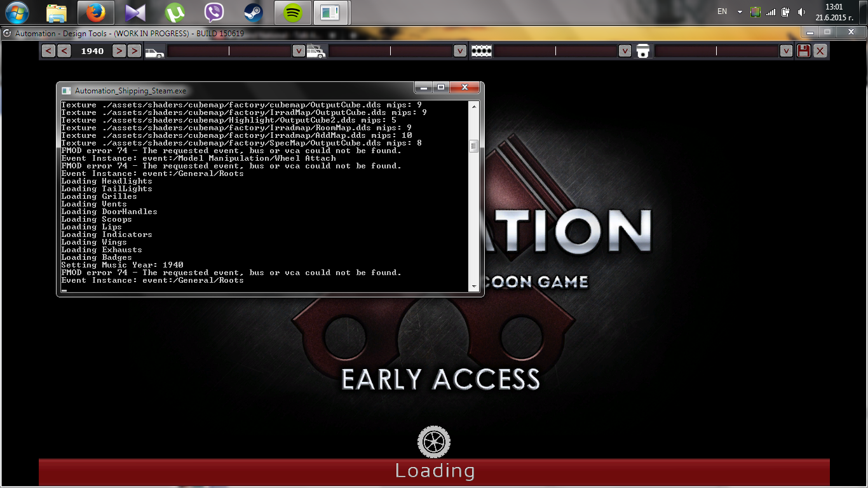Screen dimensions: 868x488
Task: Switch to the Automation taskbar button
Action: pos(330,12)
